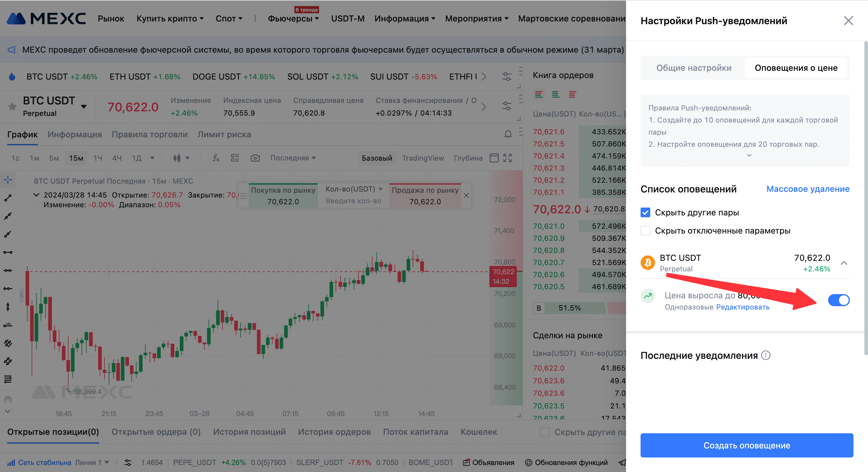The image size is (868, 472).
Task: Click the fullscreen chart icon
Action: pos(507,158)
